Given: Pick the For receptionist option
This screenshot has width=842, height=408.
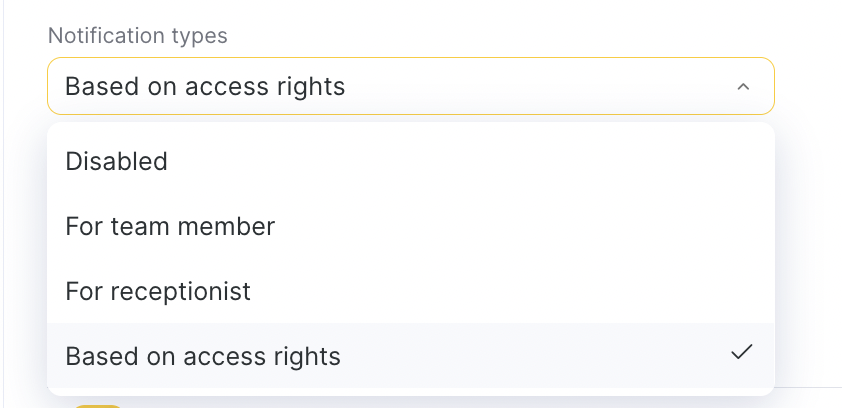Looking at the screenshot, I should click(x=158, y=292).
